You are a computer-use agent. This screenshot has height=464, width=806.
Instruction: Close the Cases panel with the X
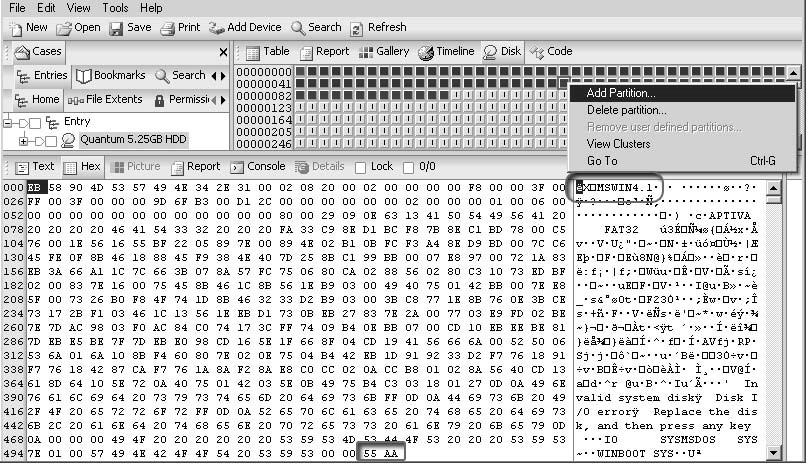[x=223, y=52]
